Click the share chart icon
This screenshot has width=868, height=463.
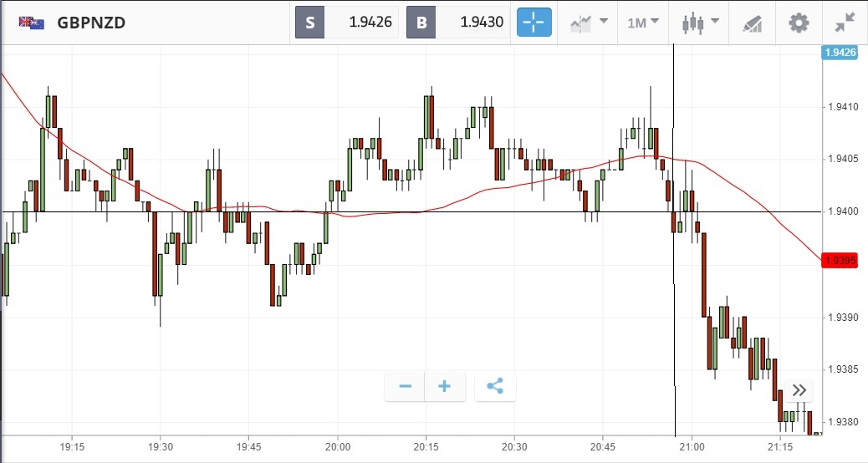pyautogui.click(x=495, y=386)
